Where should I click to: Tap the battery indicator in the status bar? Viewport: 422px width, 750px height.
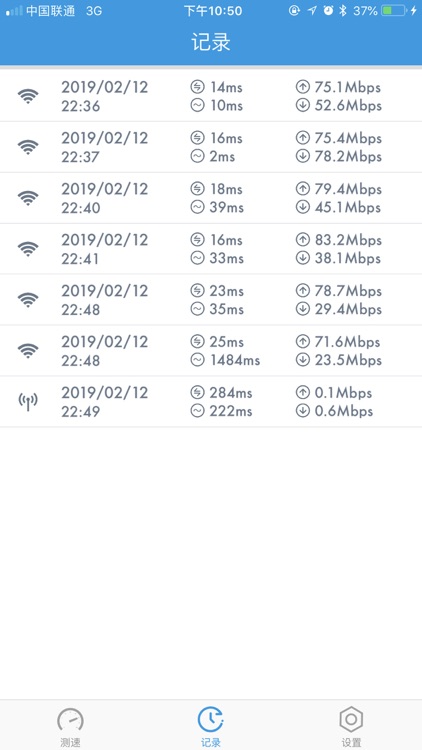(394, 11)
